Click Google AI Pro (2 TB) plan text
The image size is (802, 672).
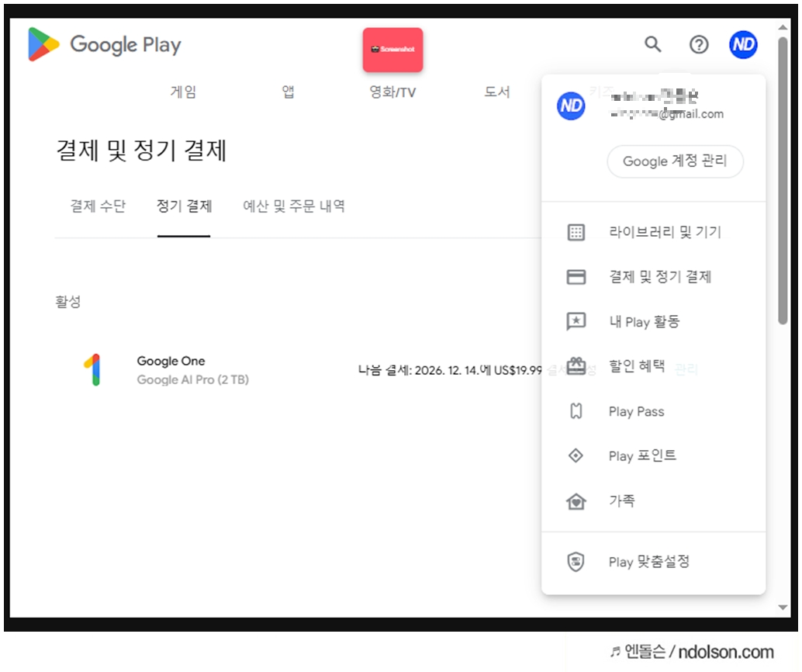pyautogui.click(x=193, y=379)
